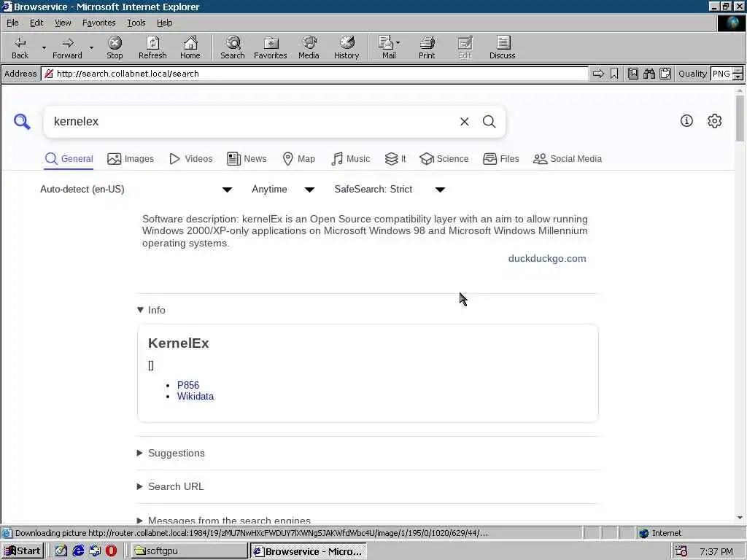Switch to the Videos tab

[191, 158]
